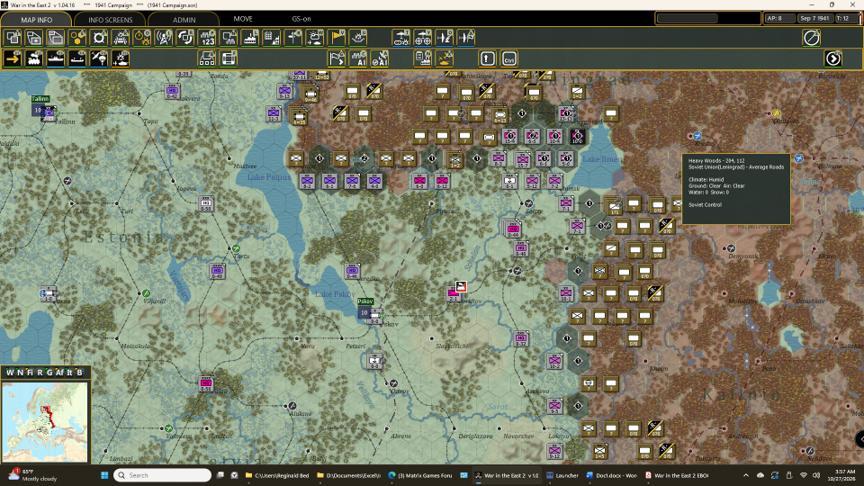Click the factory AI toolbar icon
Image resolution: width=864 pixels, height=486 pixels.
pos(358,58)
